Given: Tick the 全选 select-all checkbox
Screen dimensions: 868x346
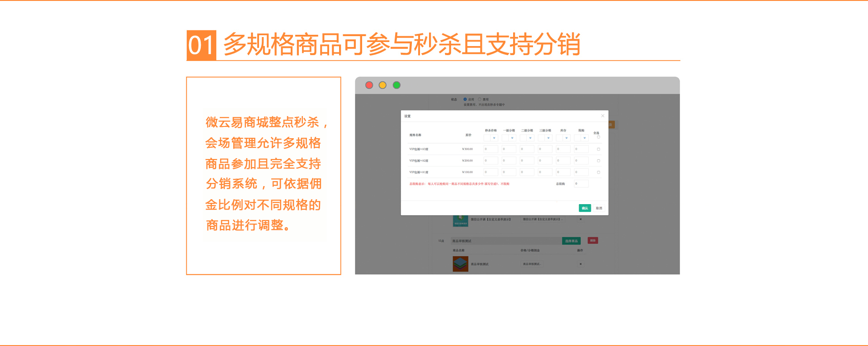Looking at the screenshot, I should (x=598, y=137).
